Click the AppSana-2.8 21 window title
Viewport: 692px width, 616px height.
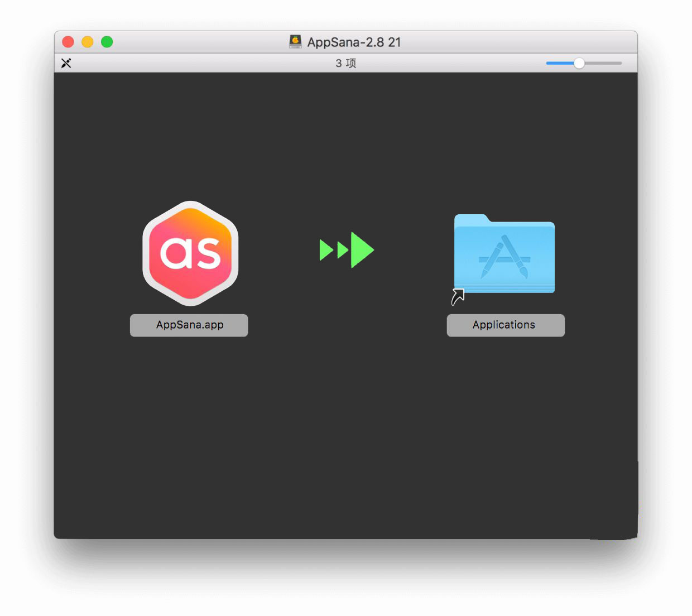(x=354, y=42)
